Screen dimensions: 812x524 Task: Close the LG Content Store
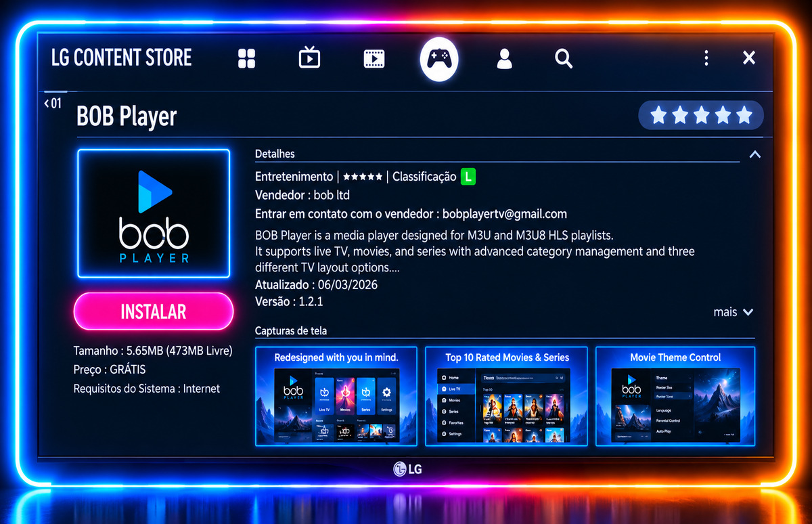[749, 58]
